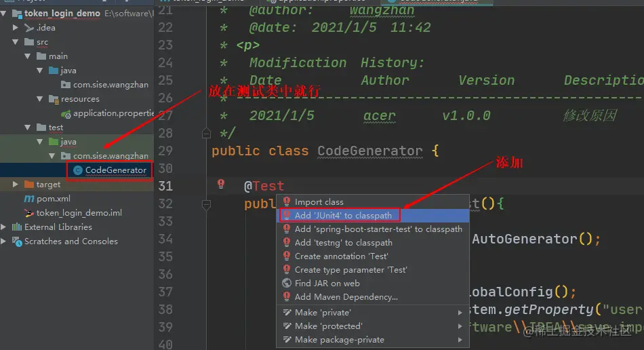Collapse the src folder arrow
644x350 pixels.
16,42
